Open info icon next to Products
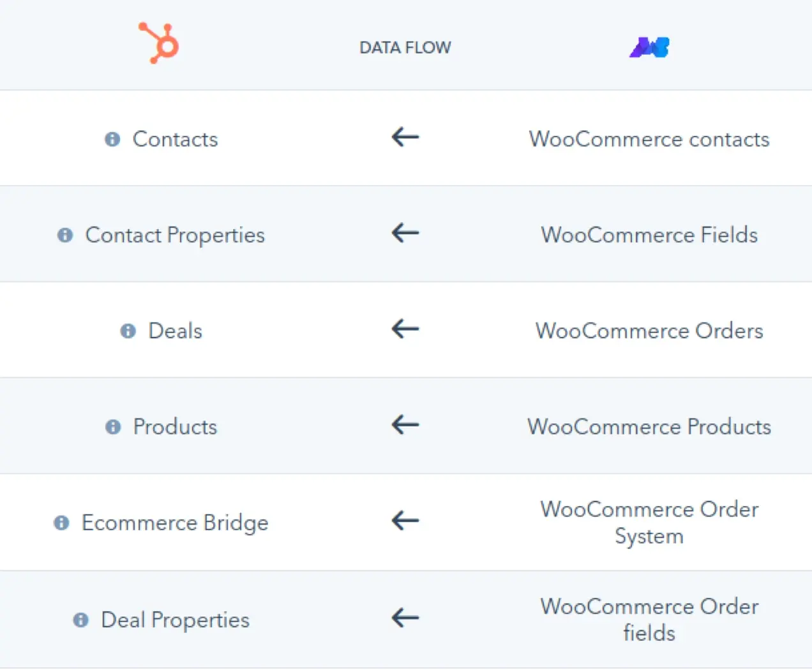 coord(113,426)
